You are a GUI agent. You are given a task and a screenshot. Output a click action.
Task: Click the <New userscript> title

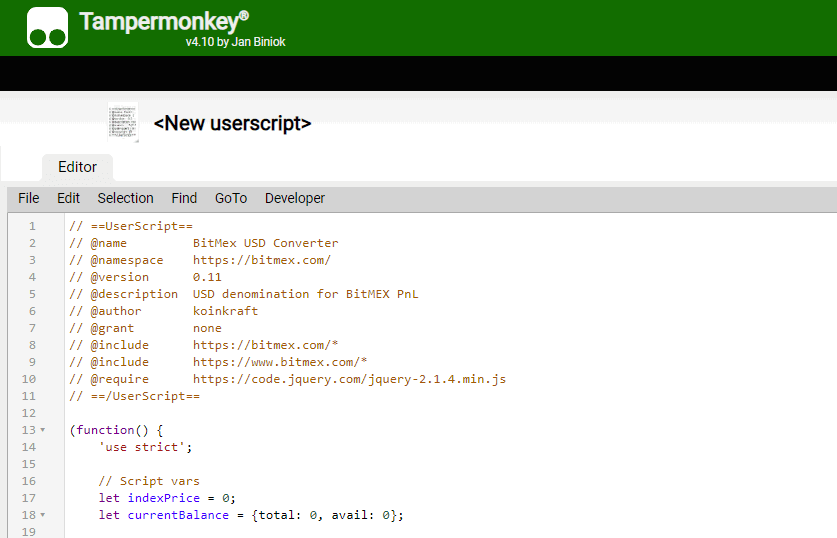tap(232, 123)
